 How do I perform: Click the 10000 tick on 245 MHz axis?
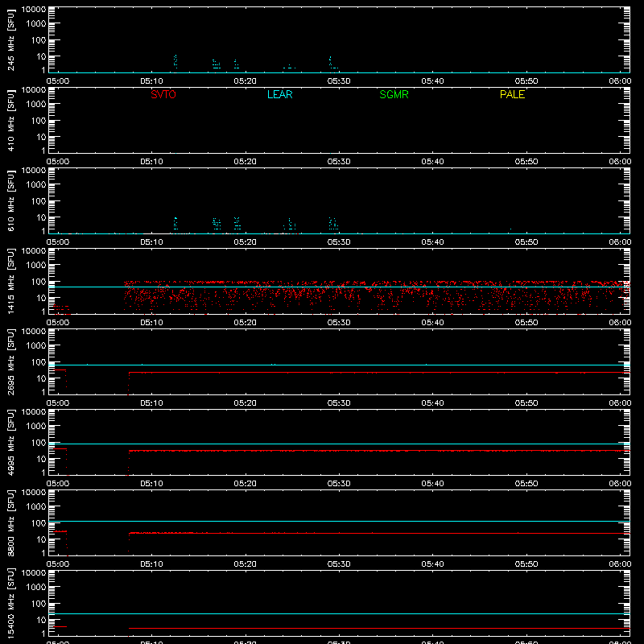point(34,10)
